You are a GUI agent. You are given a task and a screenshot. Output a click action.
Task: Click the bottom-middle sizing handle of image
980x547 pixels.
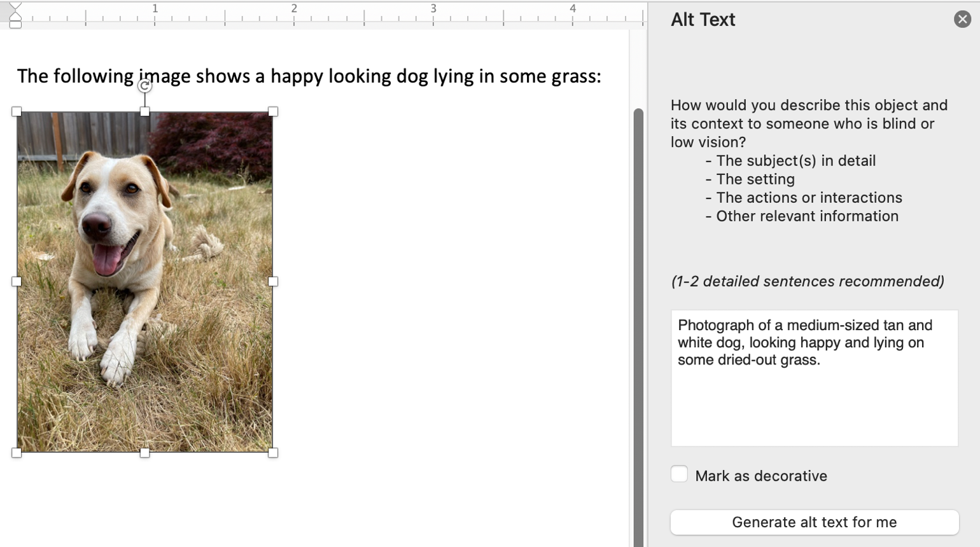pos(145,453)
